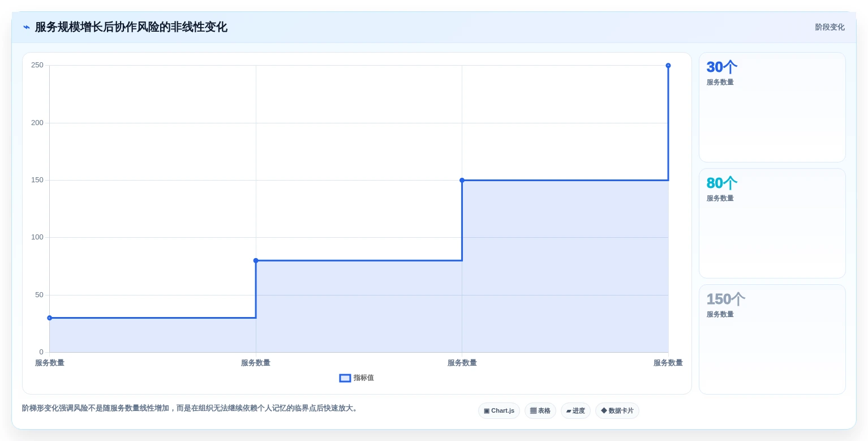Select the 表格 tag chip
Screen dimensions: 868x441
pos(540,411)
